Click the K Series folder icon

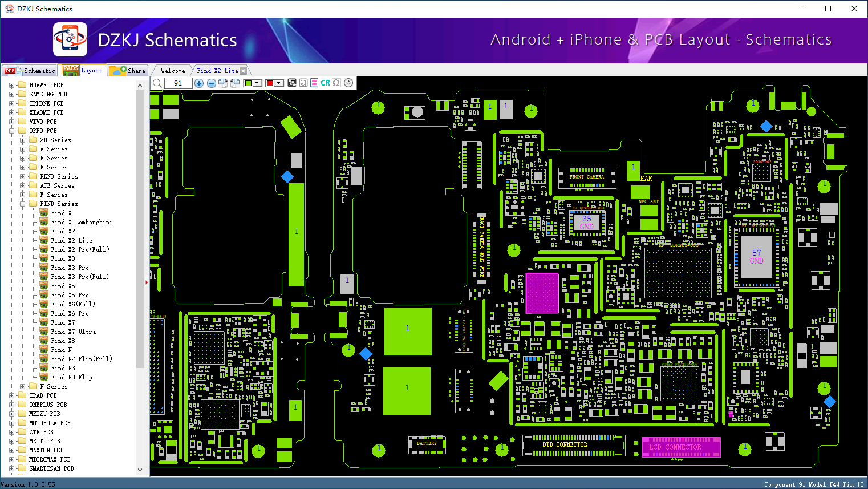click(33, 167)
